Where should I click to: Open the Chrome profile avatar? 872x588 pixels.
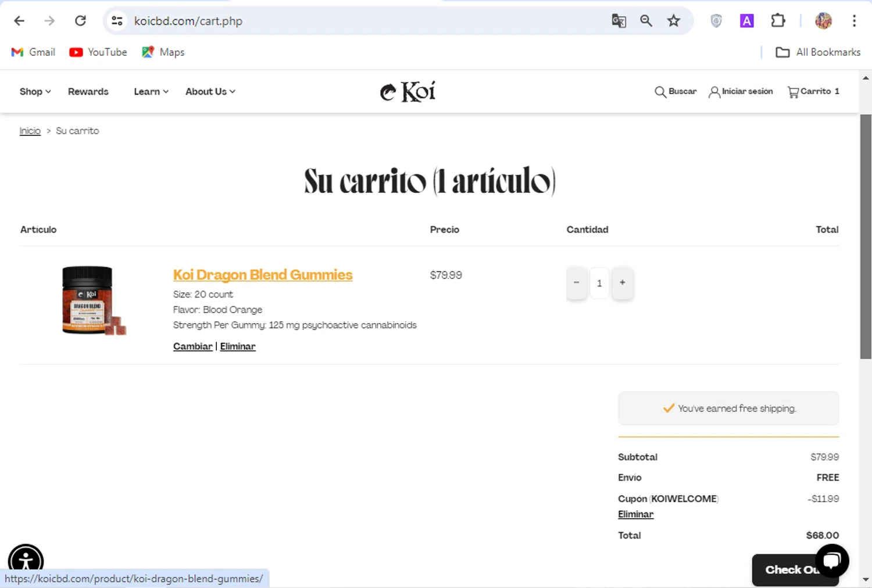point(823,21)
